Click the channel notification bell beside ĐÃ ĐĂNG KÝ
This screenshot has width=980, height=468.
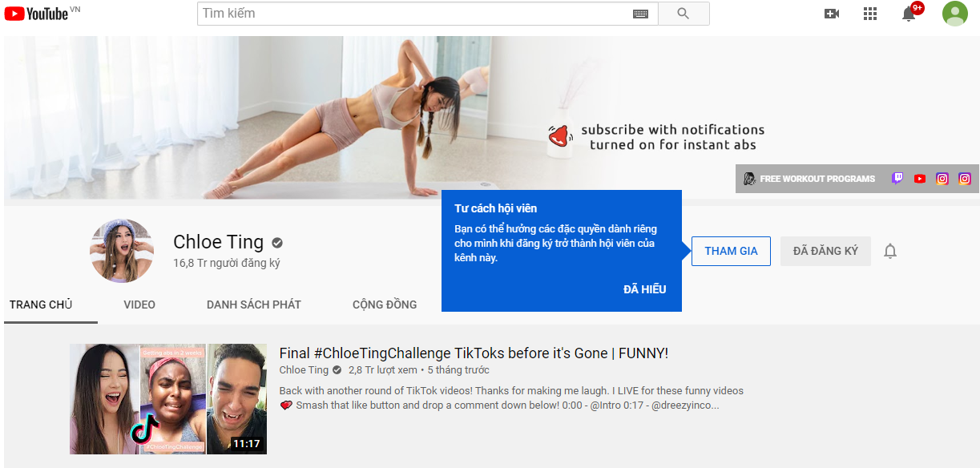tap(890, 252)
